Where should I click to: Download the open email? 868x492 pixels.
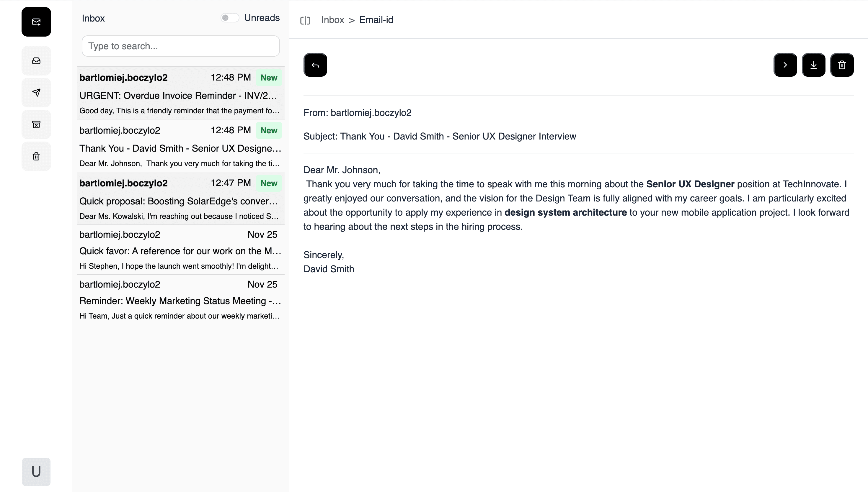coord(814,65)
